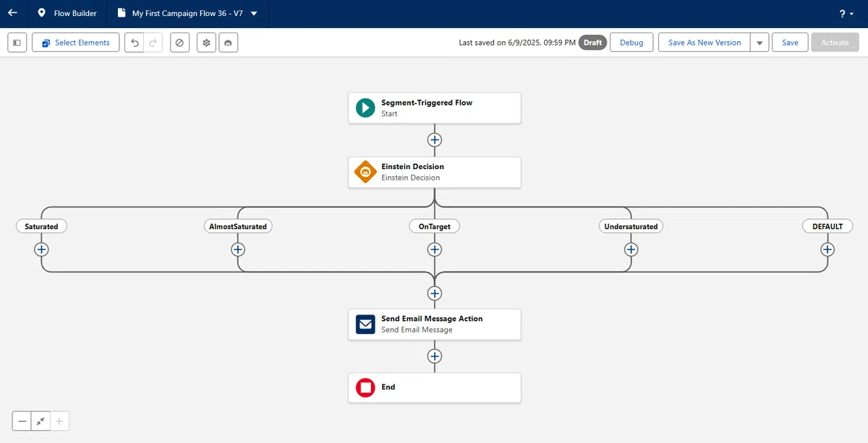This screenshot has height=443, width=868.
Task: Add element on Undersaturated branch
Action: point(631,249)
